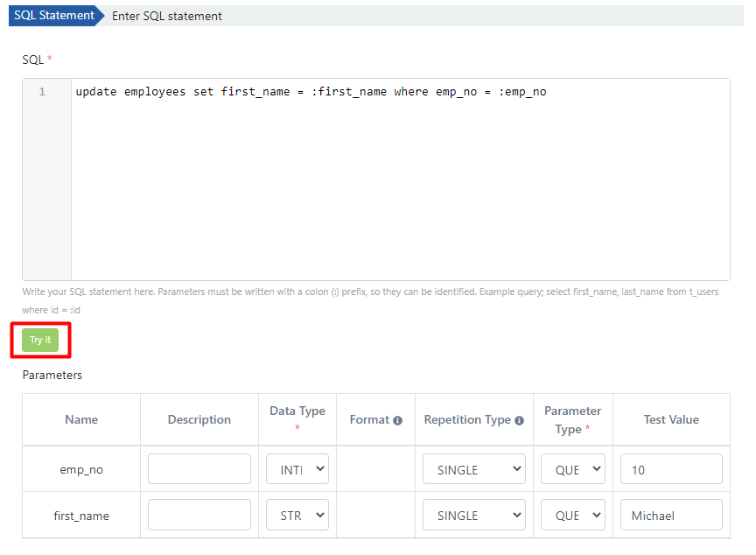Click the Format info icon

tap(397, 420)
